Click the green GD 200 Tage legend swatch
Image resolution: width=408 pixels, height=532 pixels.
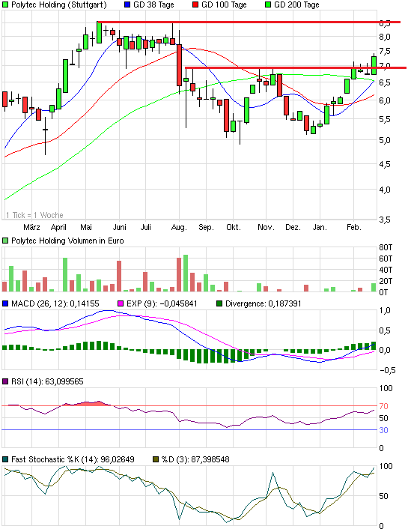click(268, 4)
